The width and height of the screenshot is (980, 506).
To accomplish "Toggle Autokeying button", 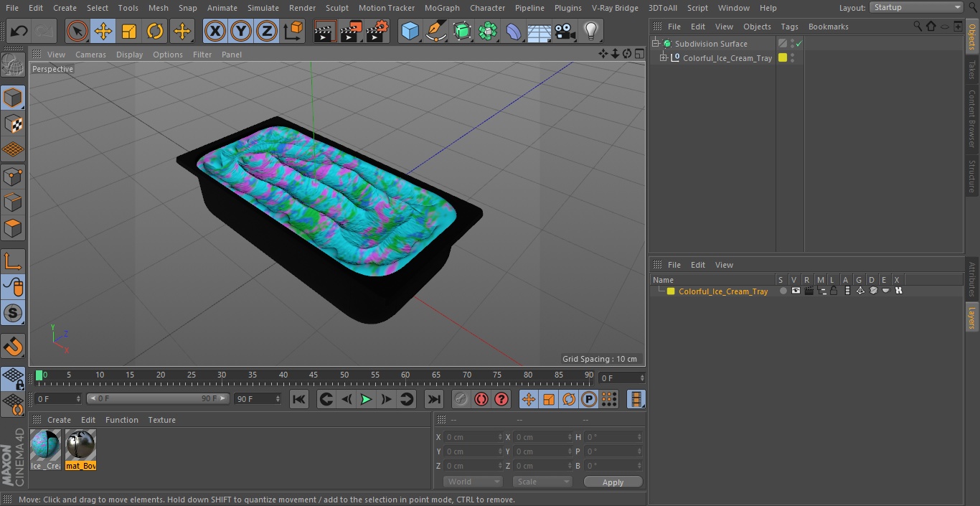I will pos(481,399).
